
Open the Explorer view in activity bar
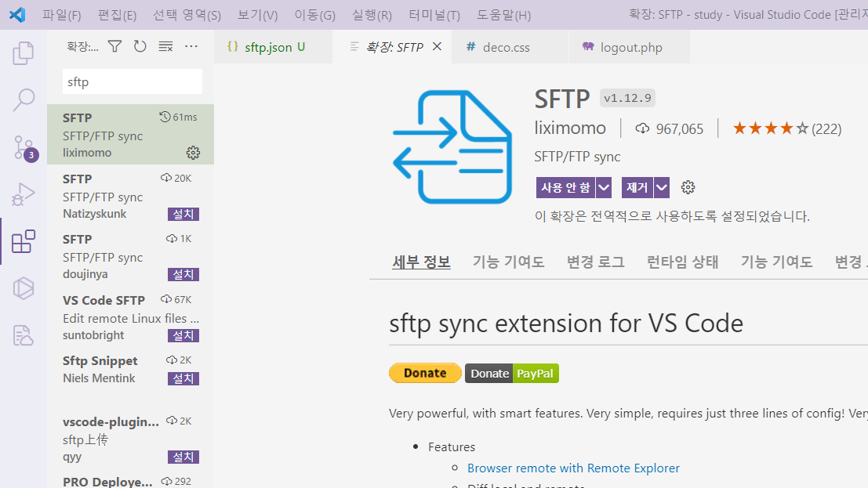24,53
